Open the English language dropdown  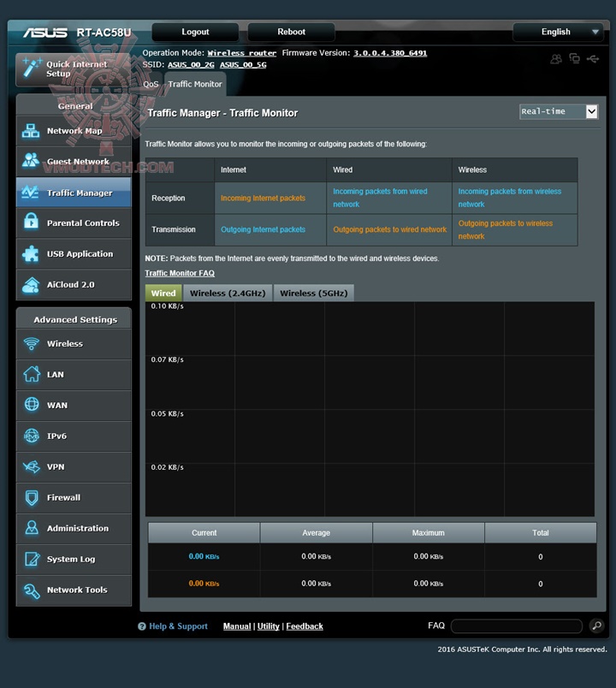click(x=558, y=32)
